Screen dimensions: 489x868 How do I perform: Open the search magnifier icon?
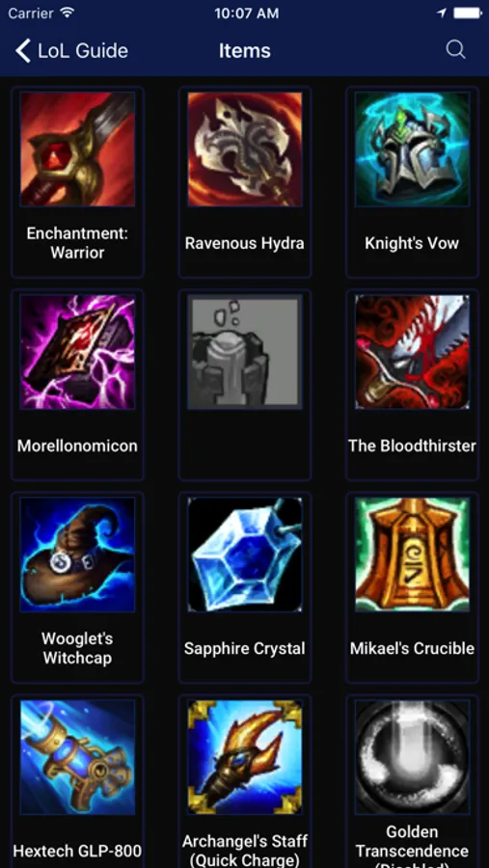[x=455, y=50]
